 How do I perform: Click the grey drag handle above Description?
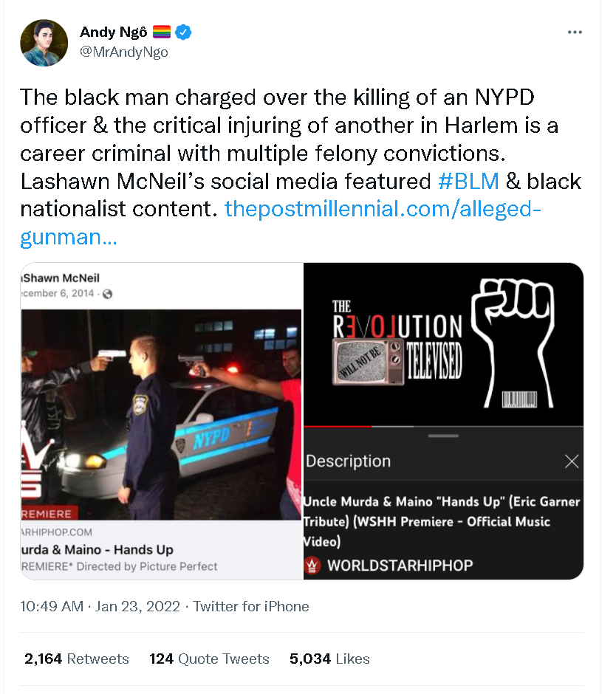(x=443, y=436)
